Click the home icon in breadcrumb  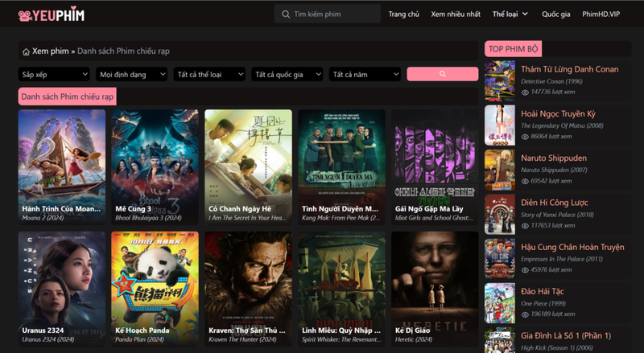(26, 51)
